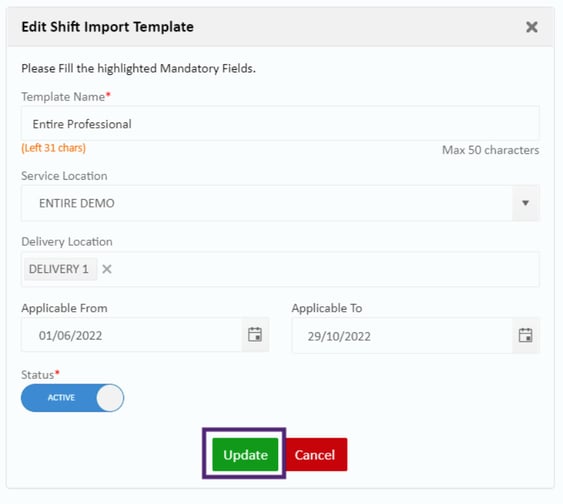Screen dimensions: 563x504
Task: Cancel editing the template
Action: [315, 454]
